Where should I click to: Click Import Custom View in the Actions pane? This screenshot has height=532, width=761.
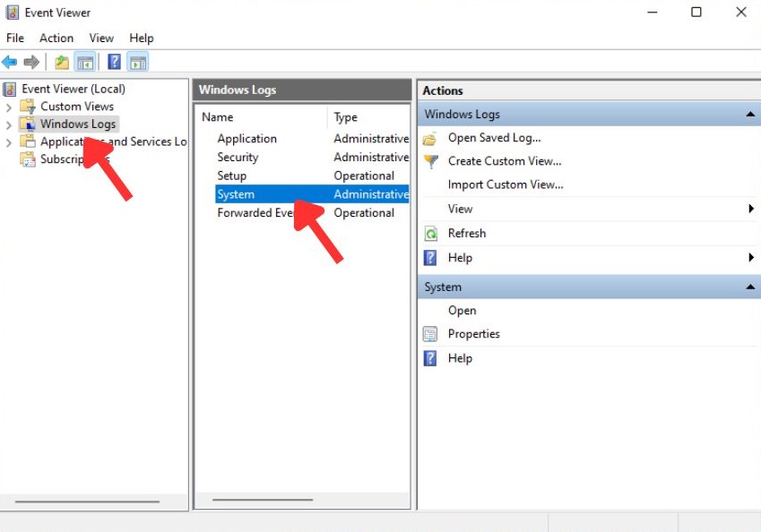click(504, 184)
